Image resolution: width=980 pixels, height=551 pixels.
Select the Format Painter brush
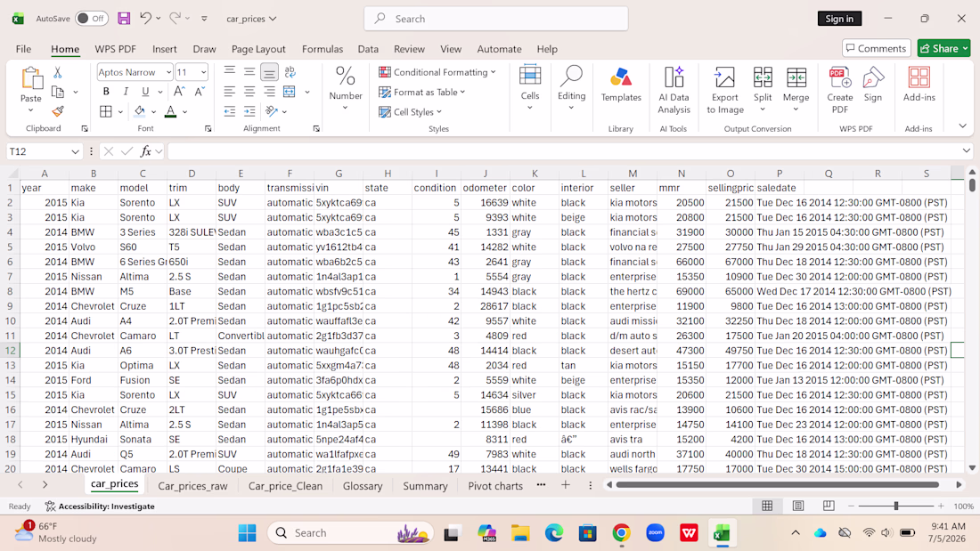58,111
